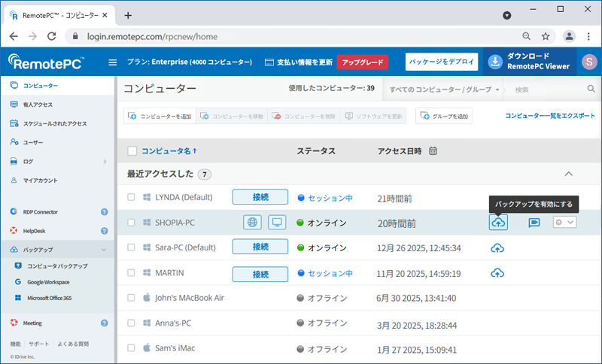Click the 検索 search input field

547,89
